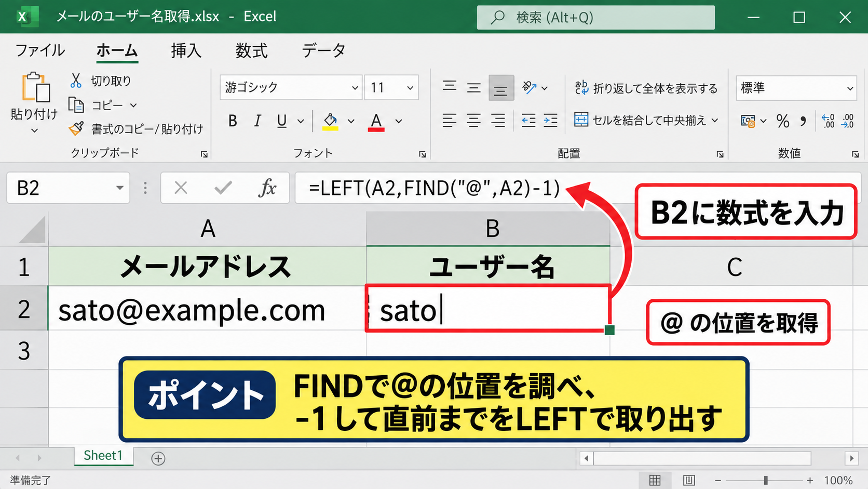Viewport: 868px width, 489px height.
Task: Click the fx insert function icon
Action: coord(267,188)
